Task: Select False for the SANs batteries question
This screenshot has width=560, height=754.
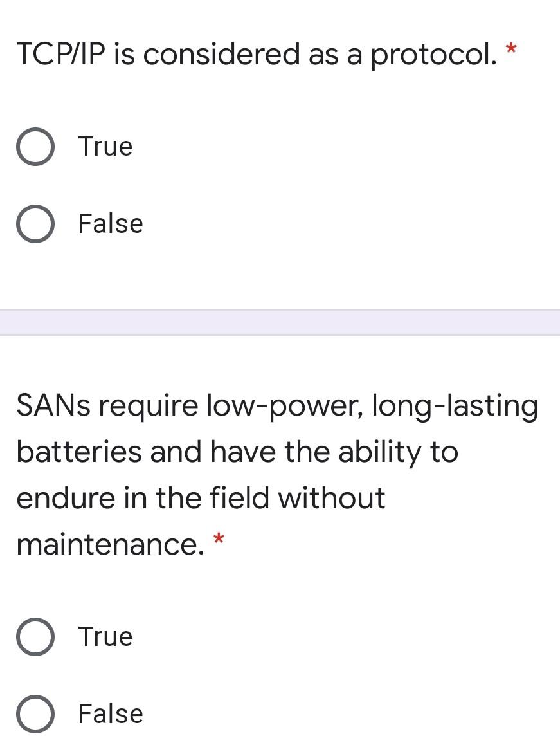Action: pyautogui.click(x=35, y=713)
